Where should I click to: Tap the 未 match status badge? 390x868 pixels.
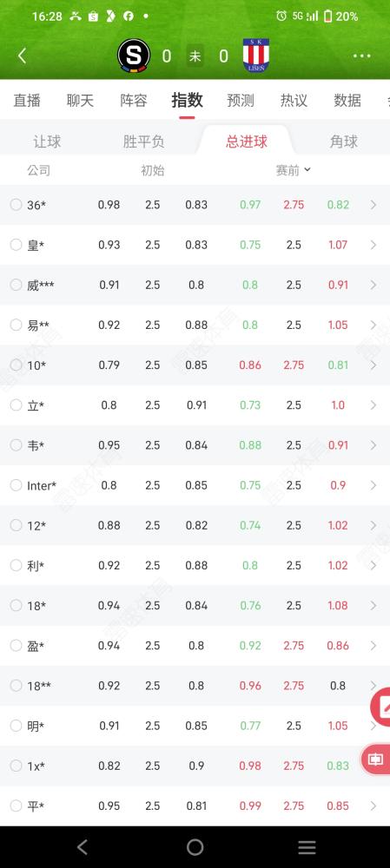[x=195, y=56]
